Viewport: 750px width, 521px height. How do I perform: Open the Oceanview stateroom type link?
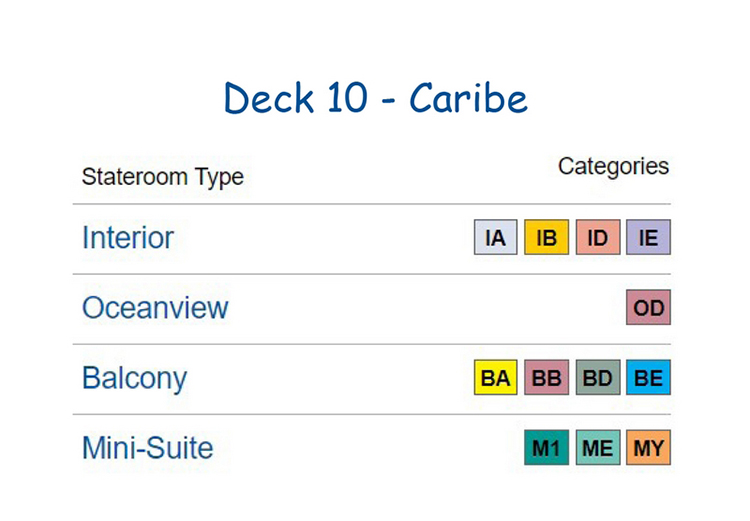tap(155, 308)
